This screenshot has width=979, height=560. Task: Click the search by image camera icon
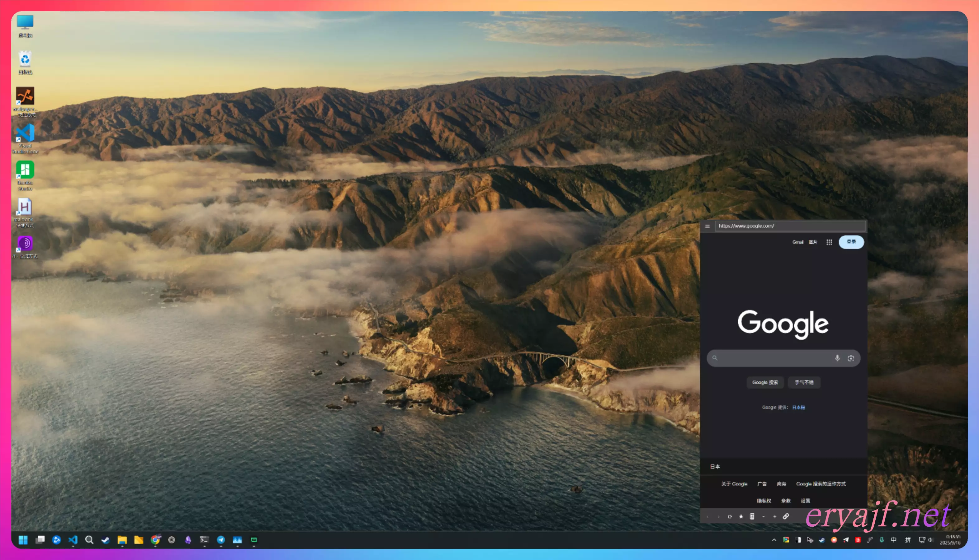pyautogui.click(x=851, y=358)
